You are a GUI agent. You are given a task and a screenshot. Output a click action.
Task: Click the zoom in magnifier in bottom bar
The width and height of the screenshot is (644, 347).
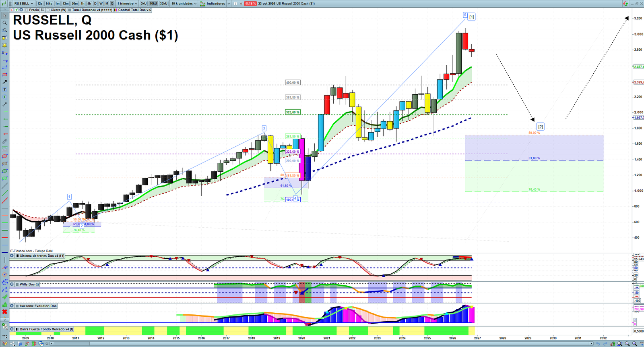click(635, 344)
